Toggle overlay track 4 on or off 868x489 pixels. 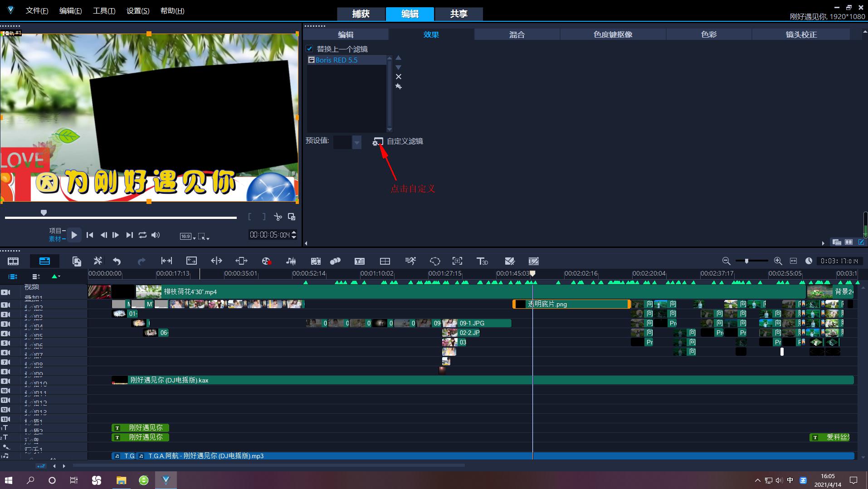click(x=5, y=334)
